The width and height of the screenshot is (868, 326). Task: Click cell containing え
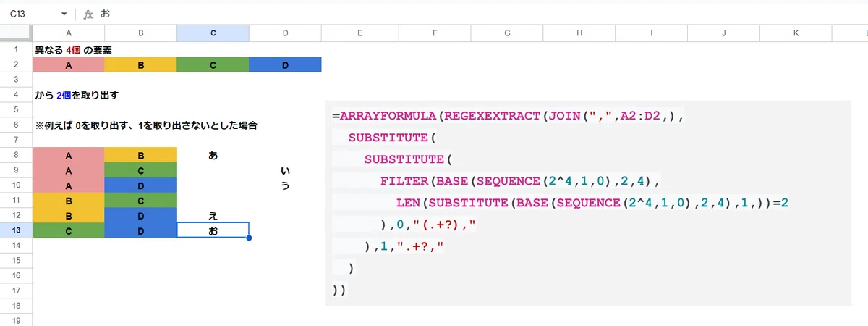point(213,215)
